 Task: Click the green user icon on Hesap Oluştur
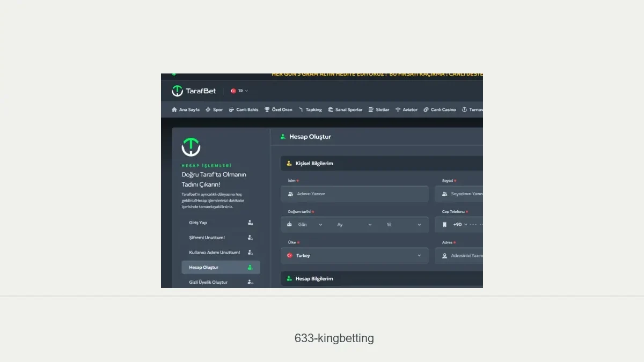pos(250,268)
